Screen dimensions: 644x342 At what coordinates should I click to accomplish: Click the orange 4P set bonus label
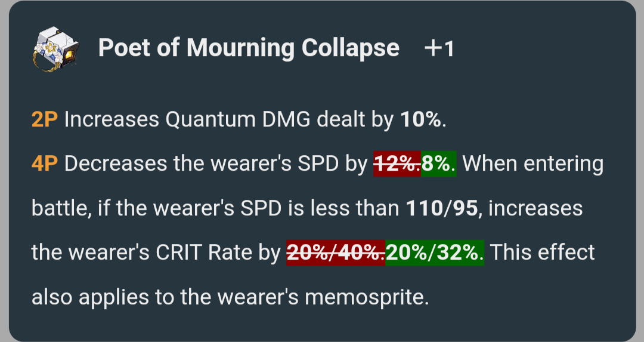tap(44, 164)
